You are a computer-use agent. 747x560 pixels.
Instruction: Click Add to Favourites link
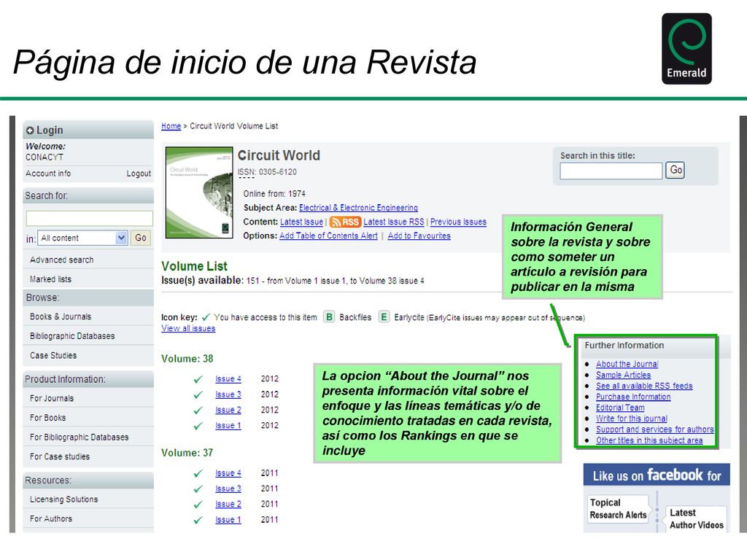click(419, 236)
